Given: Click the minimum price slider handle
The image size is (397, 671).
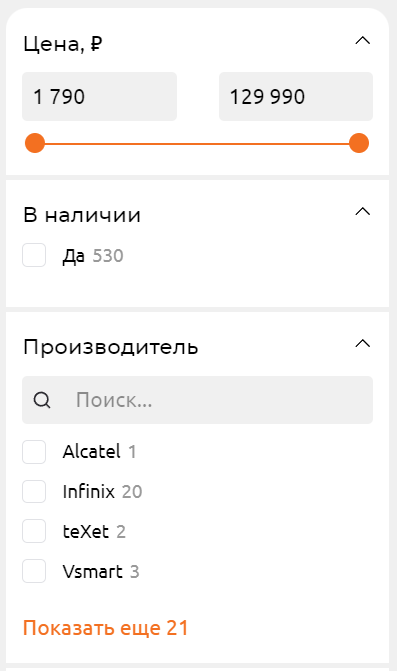Looking at the screenshot, I should point(35,143).
